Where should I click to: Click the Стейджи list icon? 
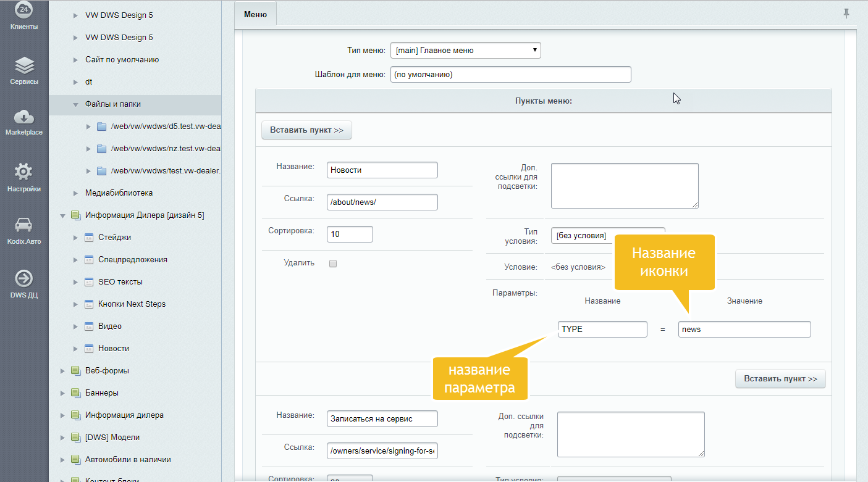pos(88,238)
